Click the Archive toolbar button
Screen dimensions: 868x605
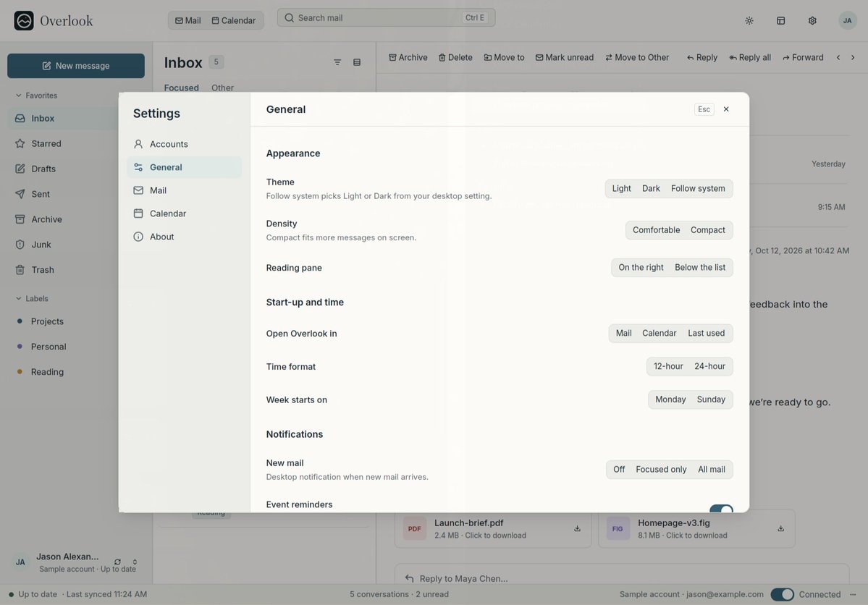(x=408, y=58)
